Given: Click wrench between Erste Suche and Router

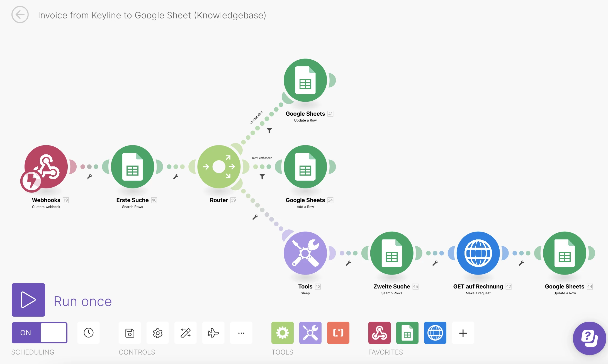Looking at the screenshot, I should coord(176,177).
